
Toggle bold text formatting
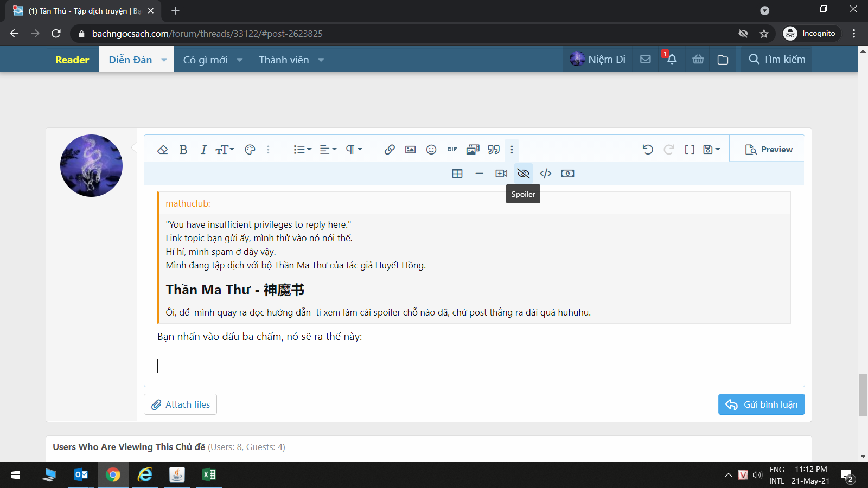tap(183, 150)
